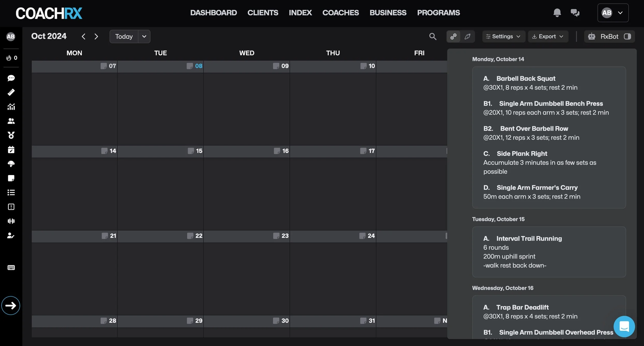Toggle the RxBot panel switch
This screenshot has width=644, height=346.
pyautogui.click(x=627, y=37)
